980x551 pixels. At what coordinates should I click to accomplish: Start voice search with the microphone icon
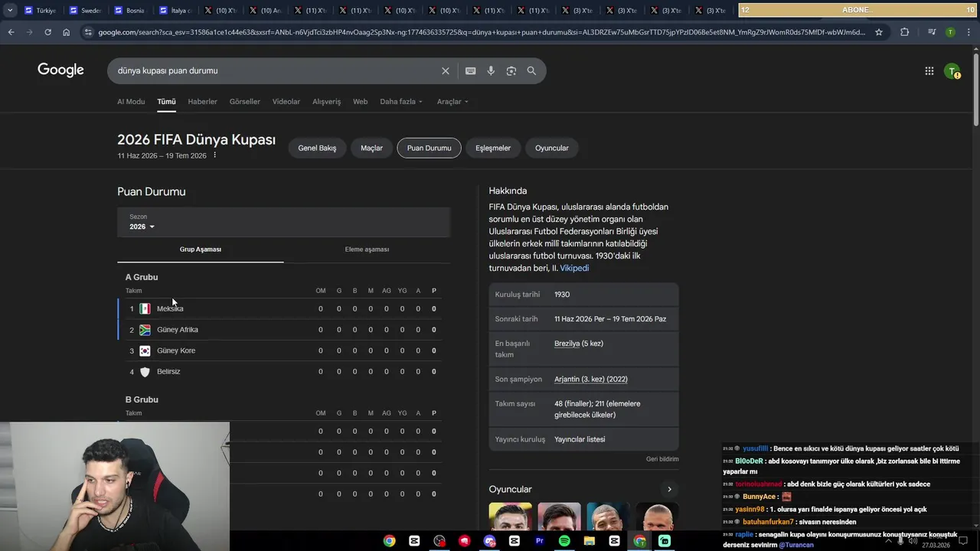pos(491,70)
